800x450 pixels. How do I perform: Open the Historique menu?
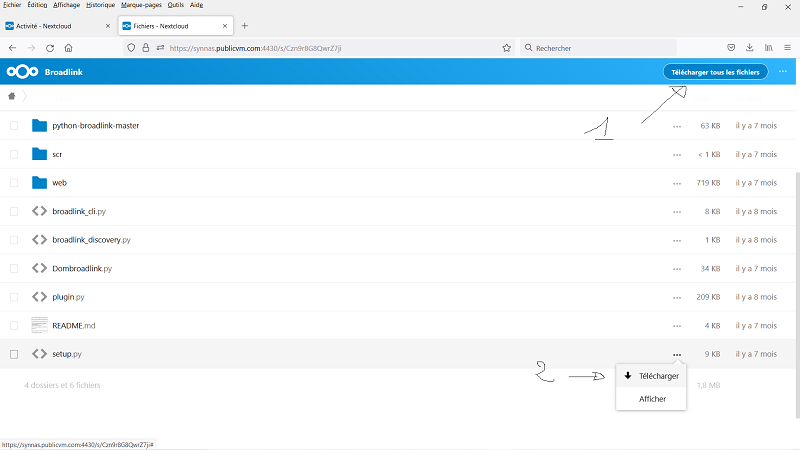101,5
